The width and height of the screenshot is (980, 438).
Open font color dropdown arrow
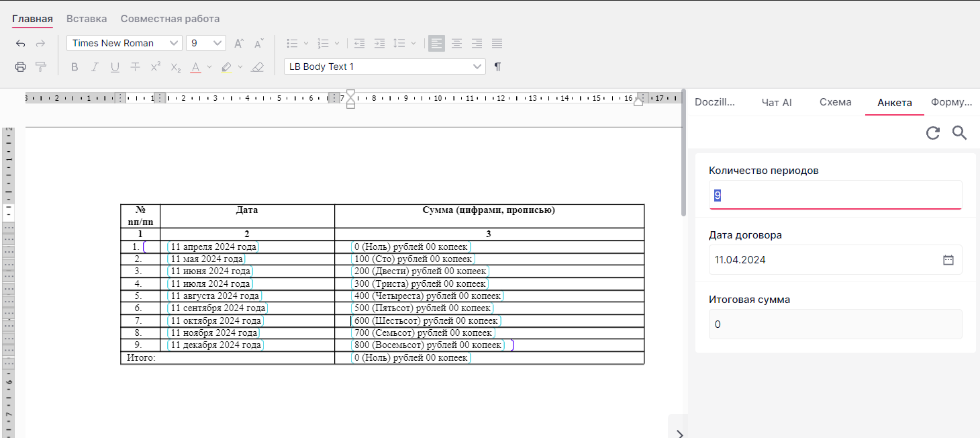[209, 67]
